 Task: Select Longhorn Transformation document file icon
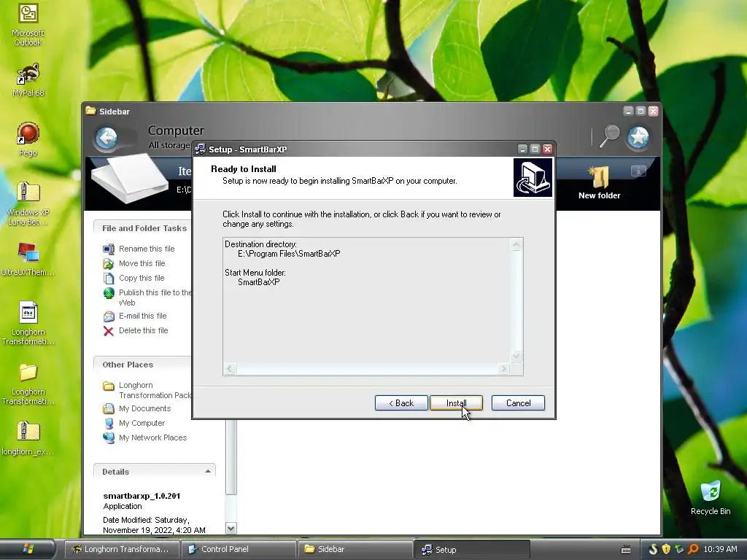(x=28, y=323)
